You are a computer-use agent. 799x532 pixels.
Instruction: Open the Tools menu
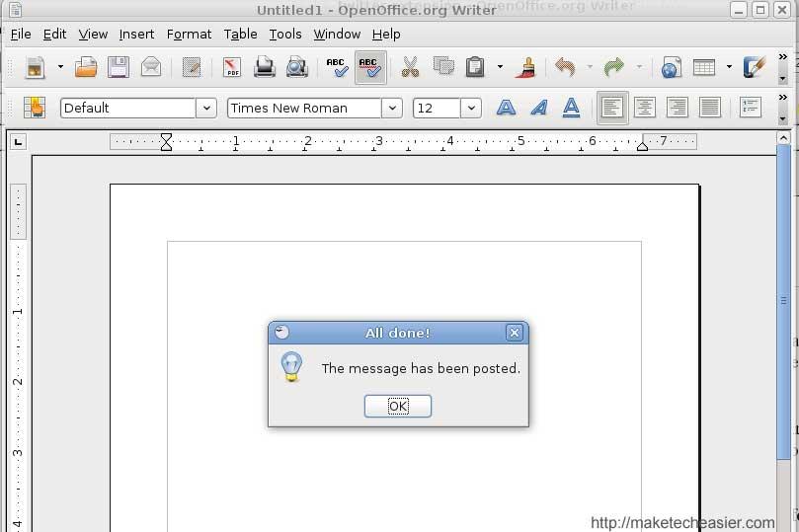click(x=285, y=35)
